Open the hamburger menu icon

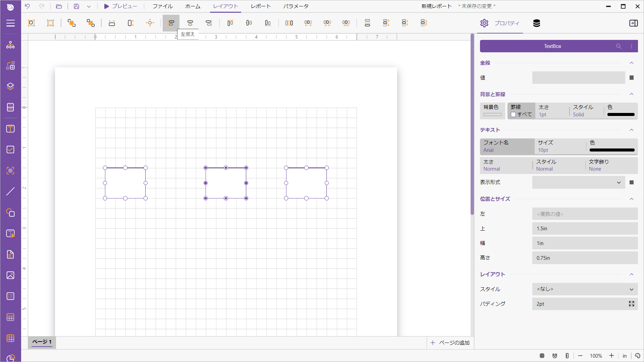[10, 23]
